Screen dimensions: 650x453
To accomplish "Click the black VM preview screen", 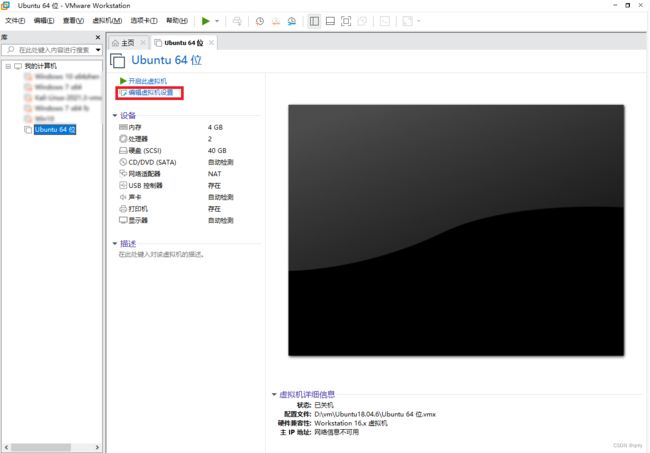I will (456, 230).
